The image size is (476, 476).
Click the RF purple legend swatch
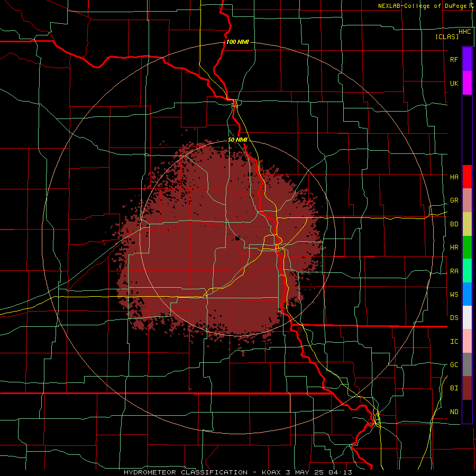(467, 59)
